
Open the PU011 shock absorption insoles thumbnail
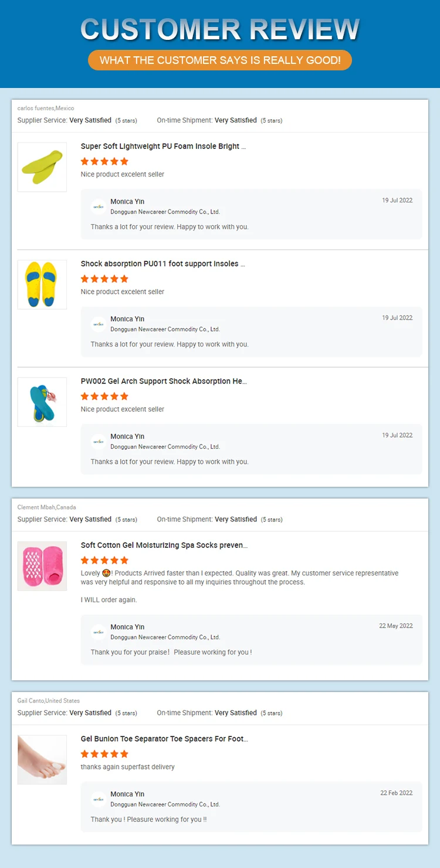click(42, 284)
